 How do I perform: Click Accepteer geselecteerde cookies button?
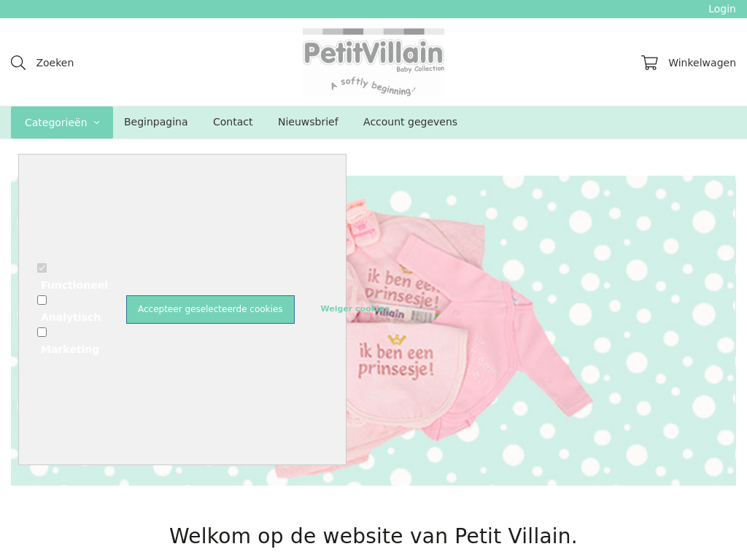point(210,309)
